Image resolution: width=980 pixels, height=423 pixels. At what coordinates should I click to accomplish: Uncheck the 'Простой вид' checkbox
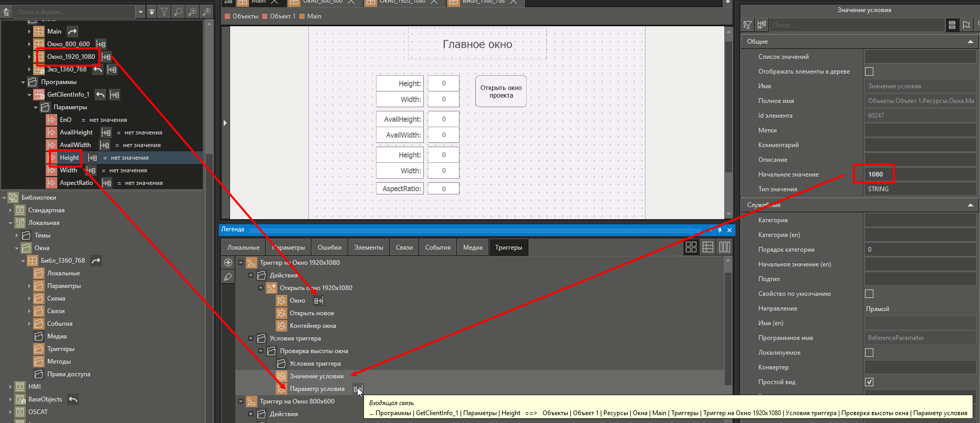(869, 382)
